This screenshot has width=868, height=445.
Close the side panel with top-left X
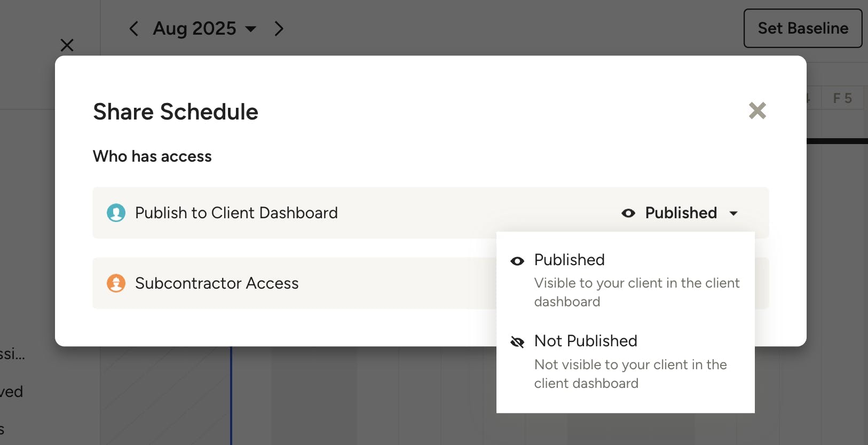[x=67, y=45]
